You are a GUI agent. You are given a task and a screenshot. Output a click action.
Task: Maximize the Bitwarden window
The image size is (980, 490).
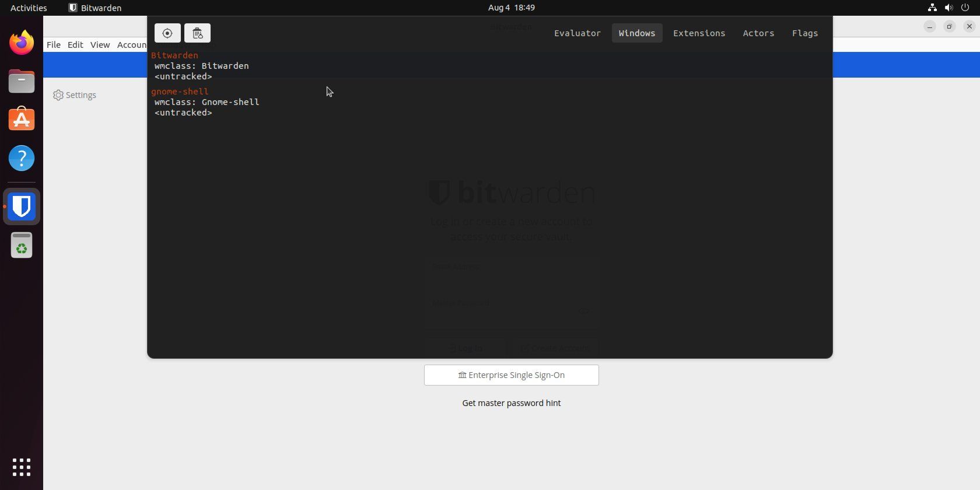[949, 26]
